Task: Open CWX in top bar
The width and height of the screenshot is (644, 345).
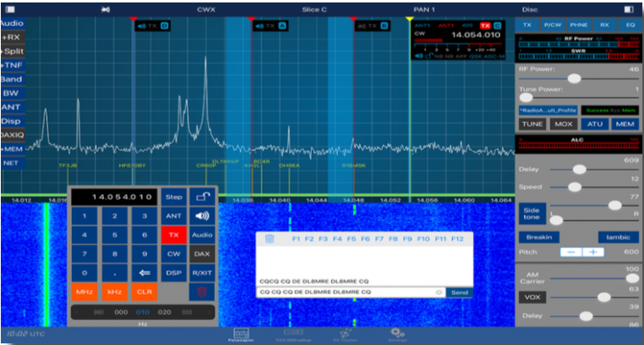Action: coord(206,9)
